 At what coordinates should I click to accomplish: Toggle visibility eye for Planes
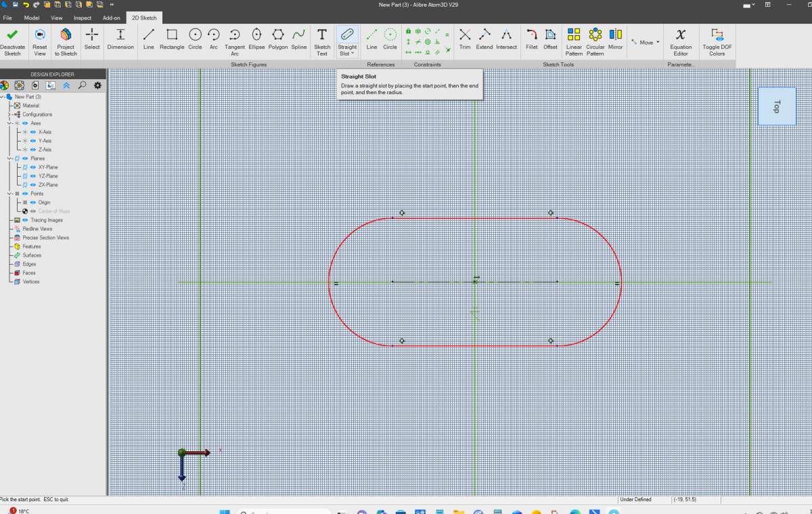(25, 158)
